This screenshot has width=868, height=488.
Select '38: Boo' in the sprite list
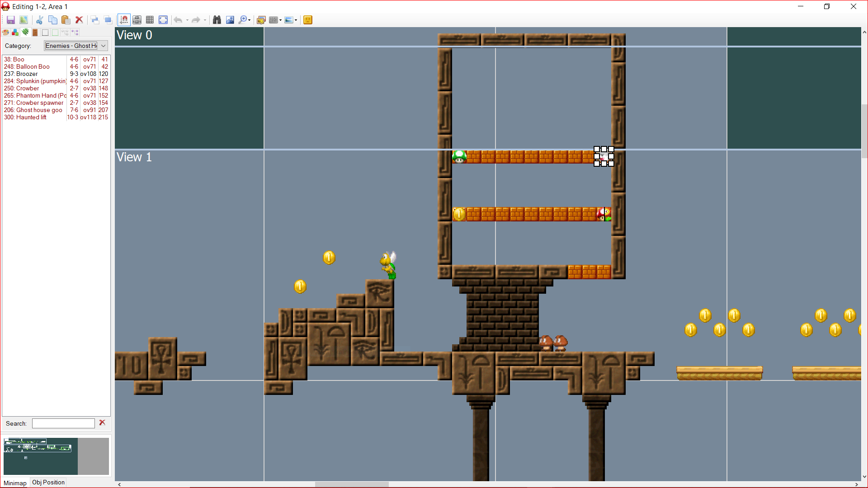pyautogui.click(x=56, y=59)
